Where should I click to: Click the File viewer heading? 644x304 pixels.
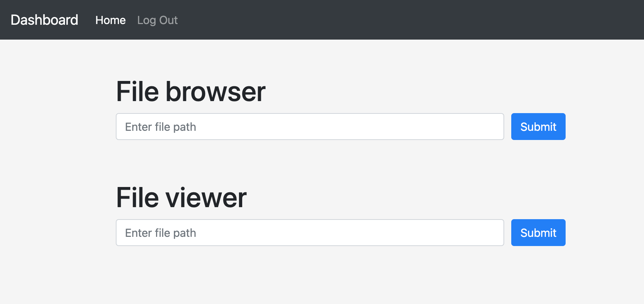pos(181,198)
